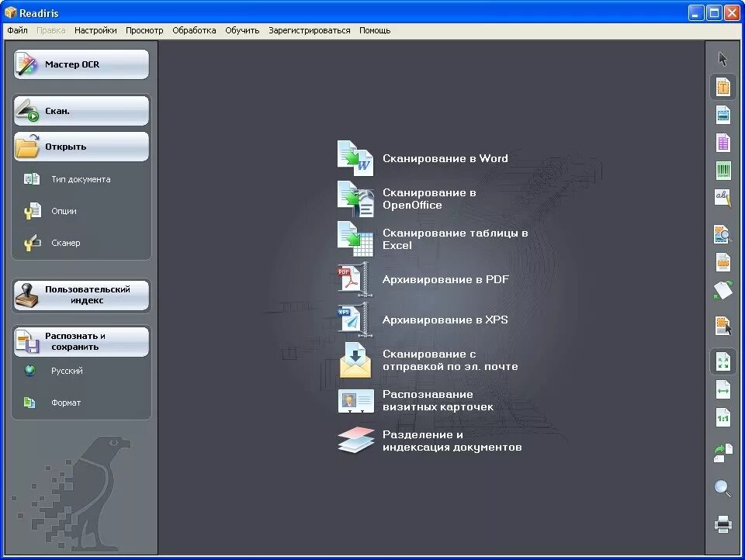Viewport: 745px width, 560px height.
Task: Select the handwriting zone tool
Action: (722, 198)
